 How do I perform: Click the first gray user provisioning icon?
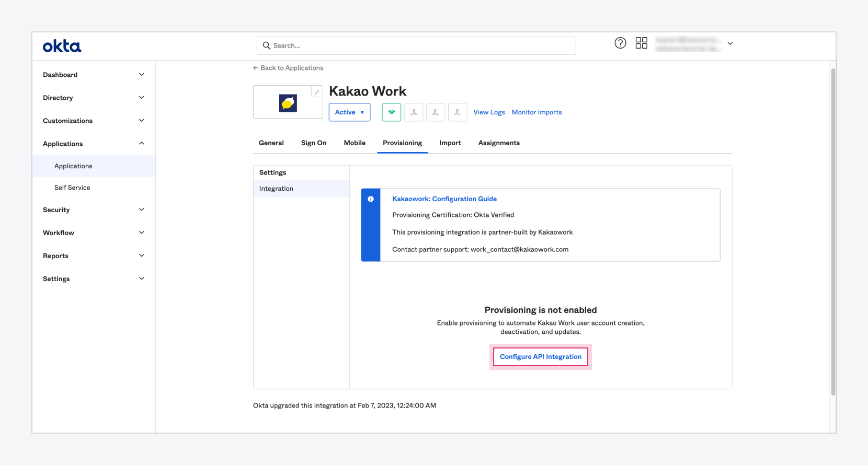[x=414, y=112]
